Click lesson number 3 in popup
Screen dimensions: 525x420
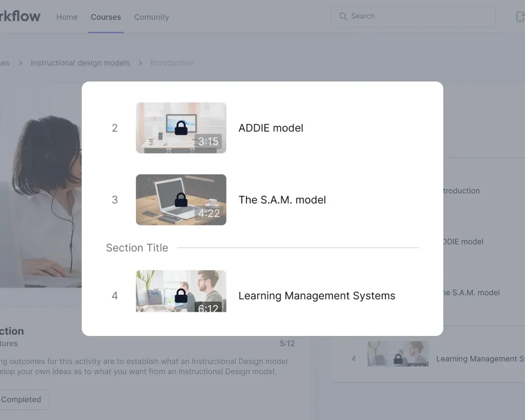(114, 200)
